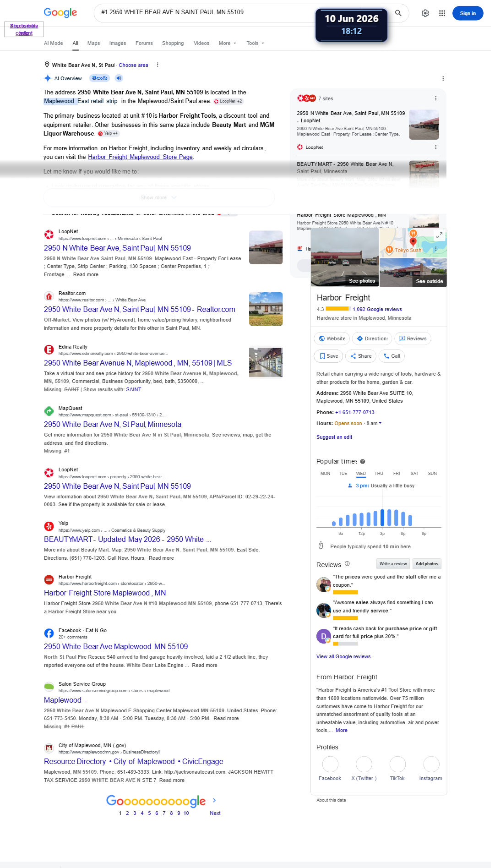Click the Share button

click(361, 356)
